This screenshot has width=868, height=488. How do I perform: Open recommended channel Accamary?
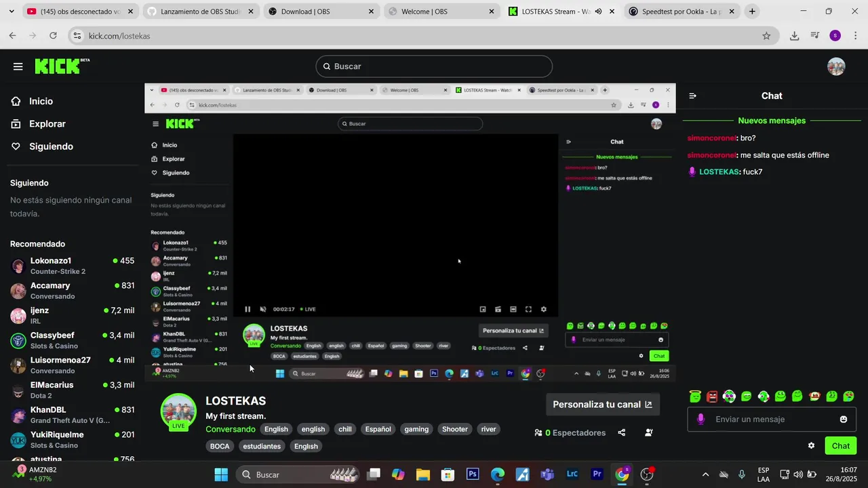72,291
